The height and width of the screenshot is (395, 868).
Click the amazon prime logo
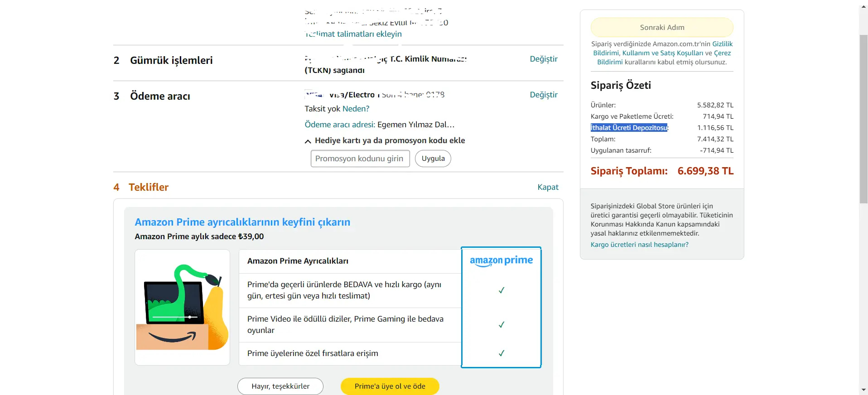(x=501, y=260)
